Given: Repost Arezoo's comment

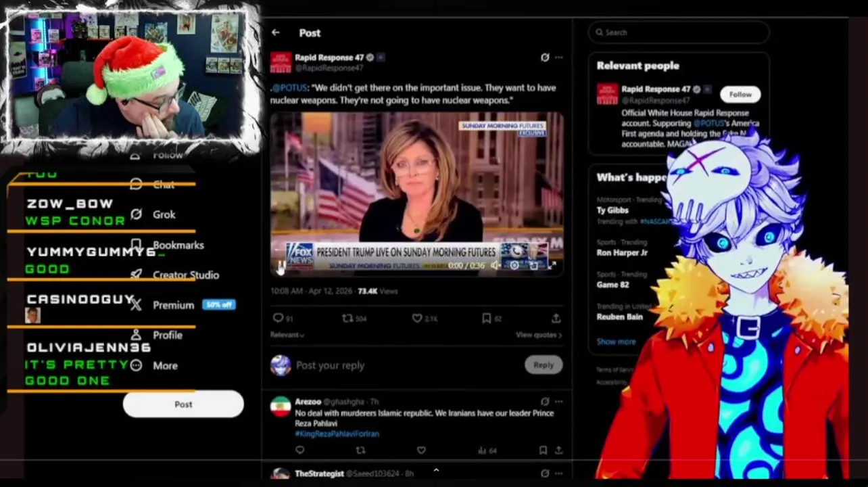Looking at the screenshot, I should [x=360, y=450].
